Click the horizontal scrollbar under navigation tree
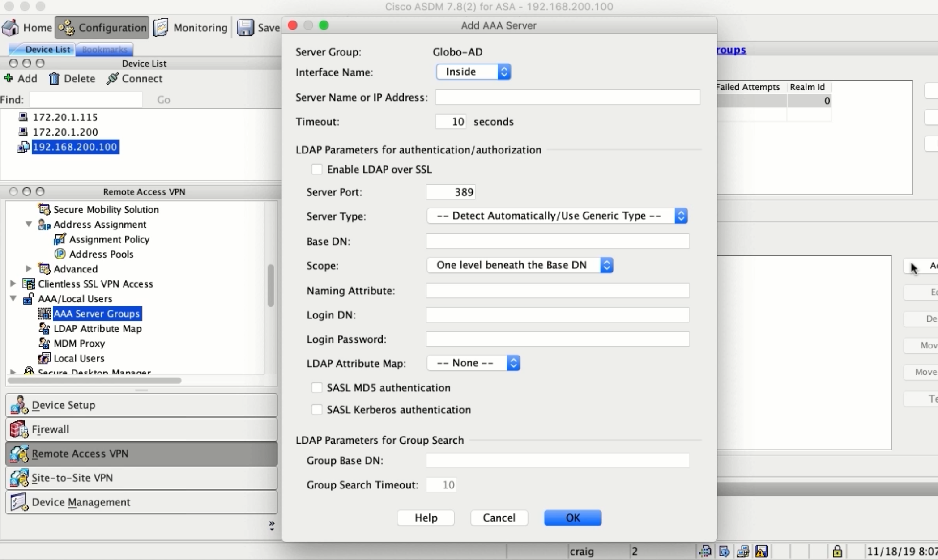938x560 pixels. pos(95,381)
